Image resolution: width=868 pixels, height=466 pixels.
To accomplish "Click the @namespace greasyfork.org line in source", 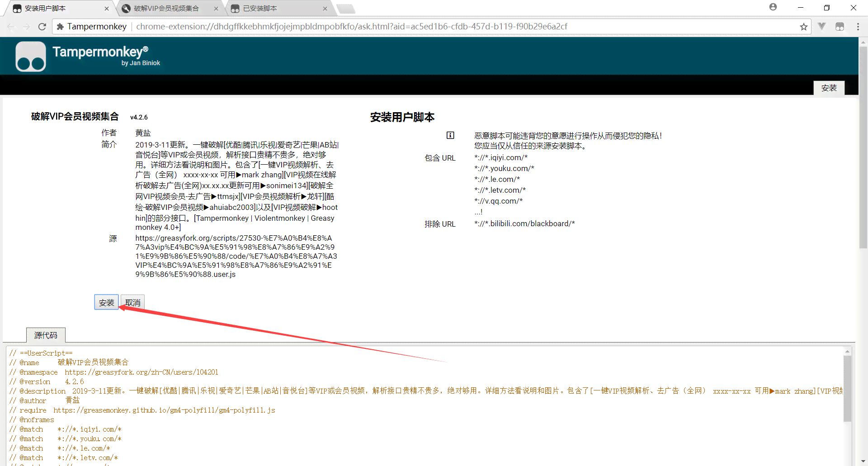I will (113, 372).
